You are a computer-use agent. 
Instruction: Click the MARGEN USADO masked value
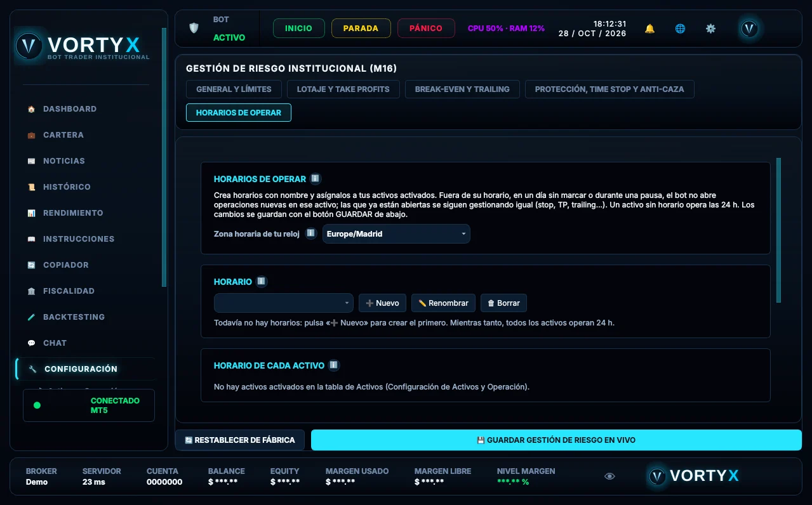coord(340,482)
